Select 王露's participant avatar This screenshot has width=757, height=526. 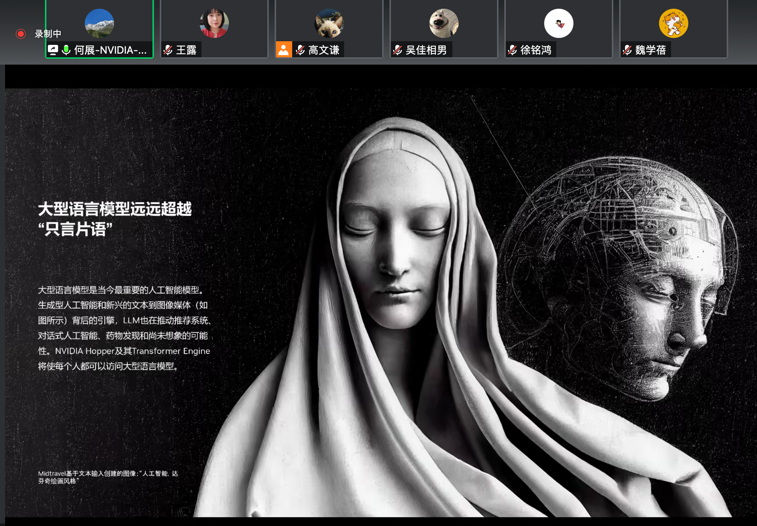pos(214,22)
